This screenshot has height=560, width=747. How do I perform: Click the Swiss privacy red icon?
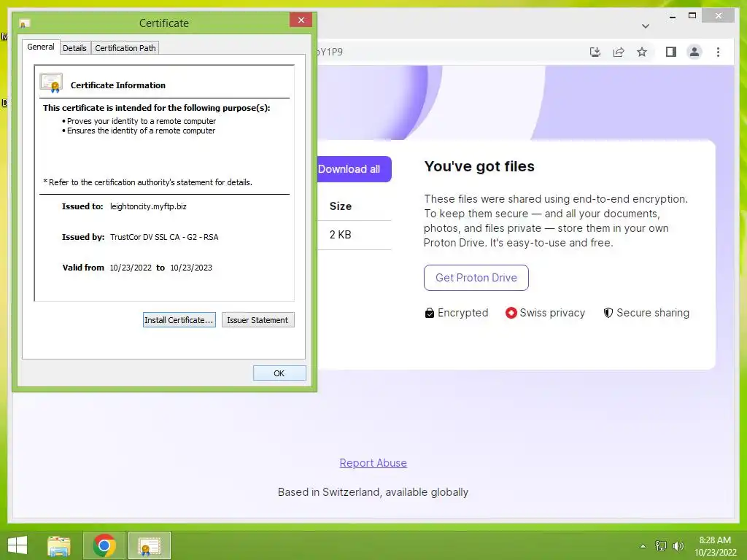pos(511,313)
